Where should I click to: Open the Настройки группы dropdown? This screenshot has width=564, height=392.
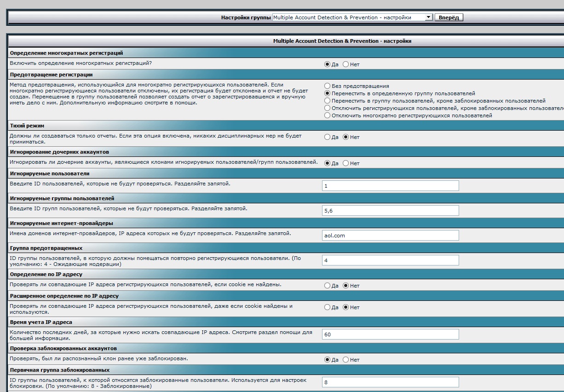point(352,17)
